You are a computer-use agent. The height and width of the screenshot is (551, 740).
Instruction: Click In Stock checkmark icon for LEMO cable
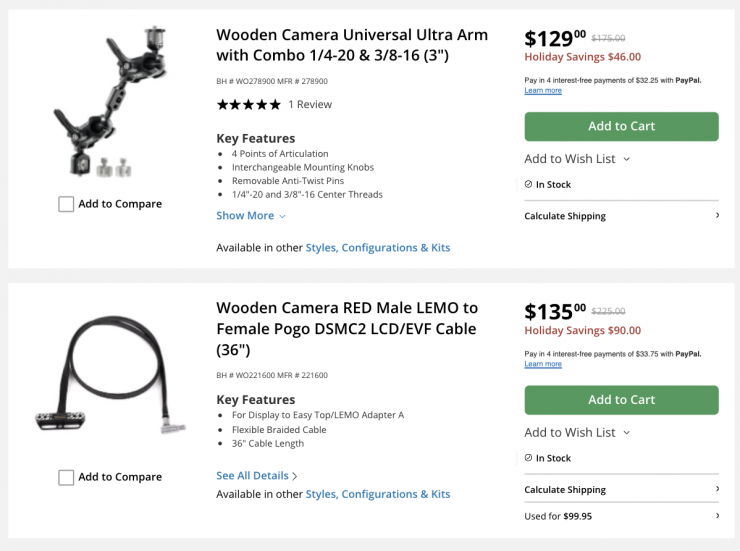(529, 458)
